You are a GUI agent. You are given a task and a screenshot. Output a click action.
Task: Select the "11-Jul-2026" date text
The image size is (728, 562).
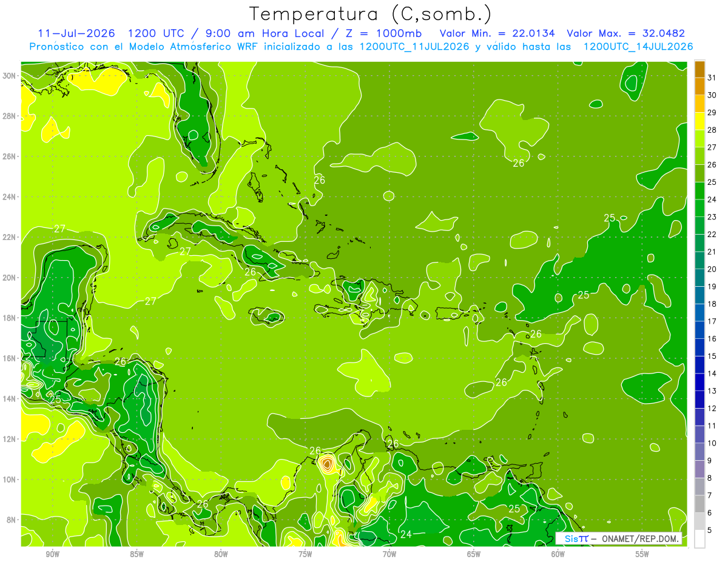[77, 33]
